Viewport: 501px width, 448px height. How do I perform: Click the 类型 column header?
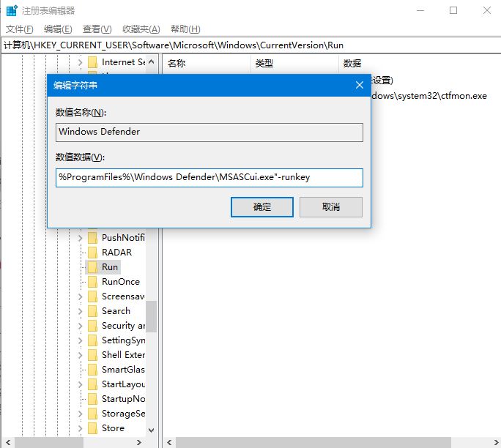point(294,63)
